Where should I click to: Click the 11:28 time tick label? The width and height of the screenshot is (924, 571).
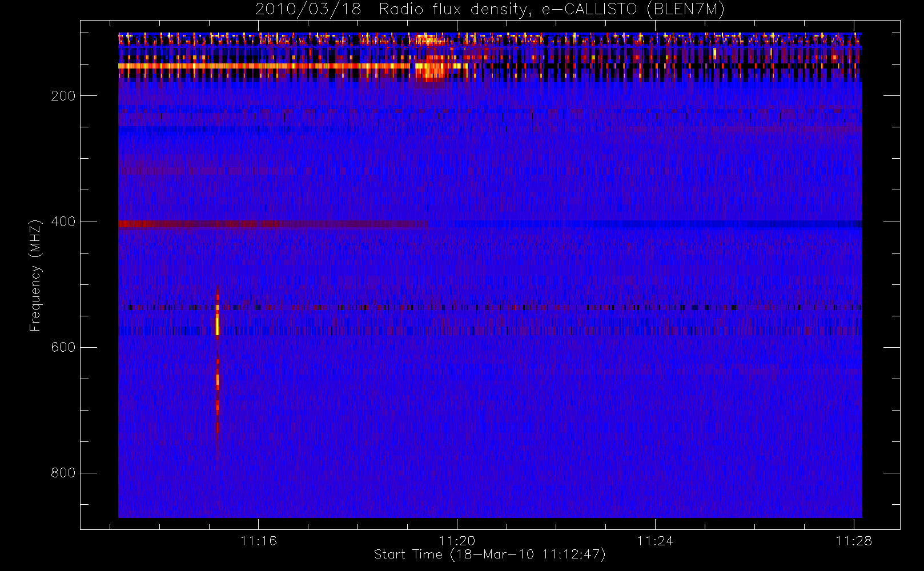pos(853,541)
